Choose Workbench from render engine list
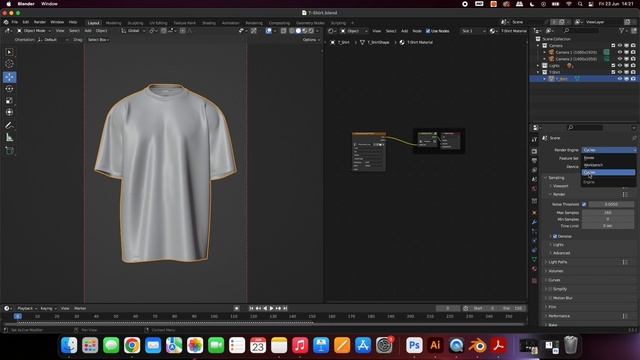640x360 pixels. click(608, 165)
